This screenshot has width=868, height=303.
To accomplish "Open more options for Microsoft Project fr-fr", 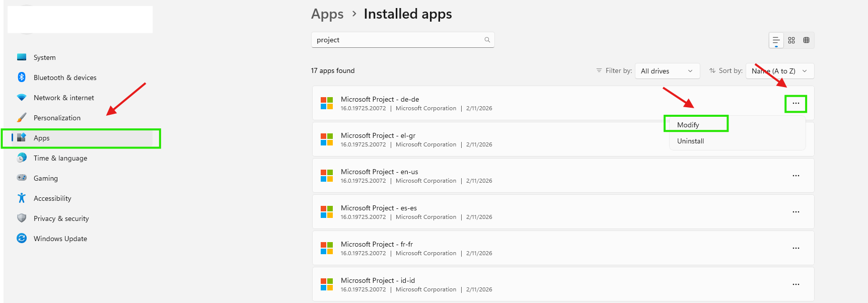I will point(795,248).
